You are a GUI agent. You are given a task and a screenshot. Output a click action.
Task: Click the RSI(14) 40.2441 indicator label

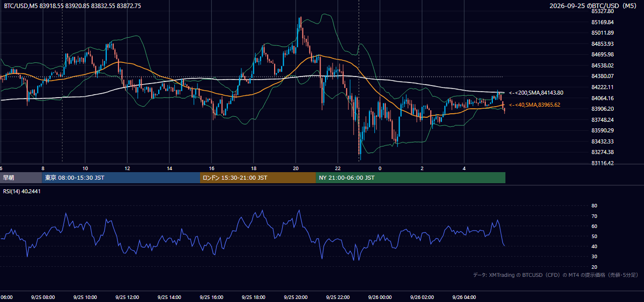pos(21,191)
